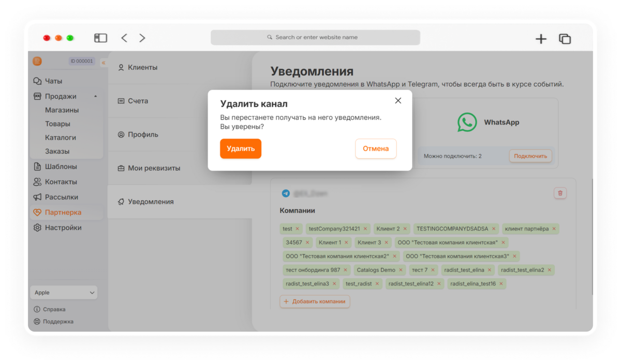Click the Настройки gear icon
The width and height of the screenshot is (621, 364).
(x=37, y=228)
